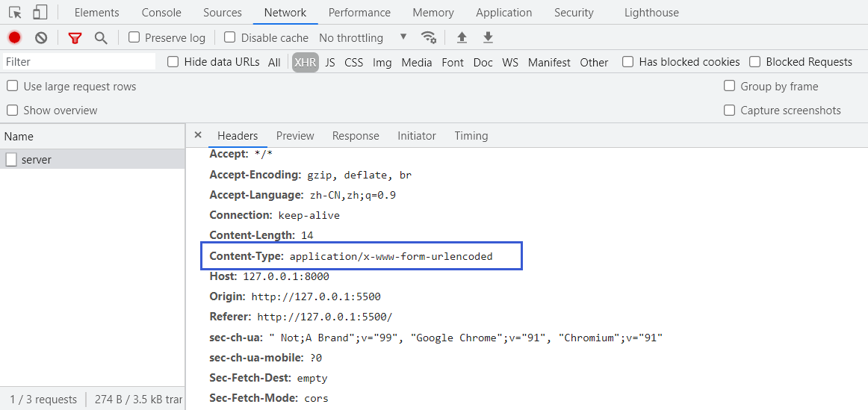This screenshot has height=410, width=868.
Task: Filter requests by All types
Action: 274,63
